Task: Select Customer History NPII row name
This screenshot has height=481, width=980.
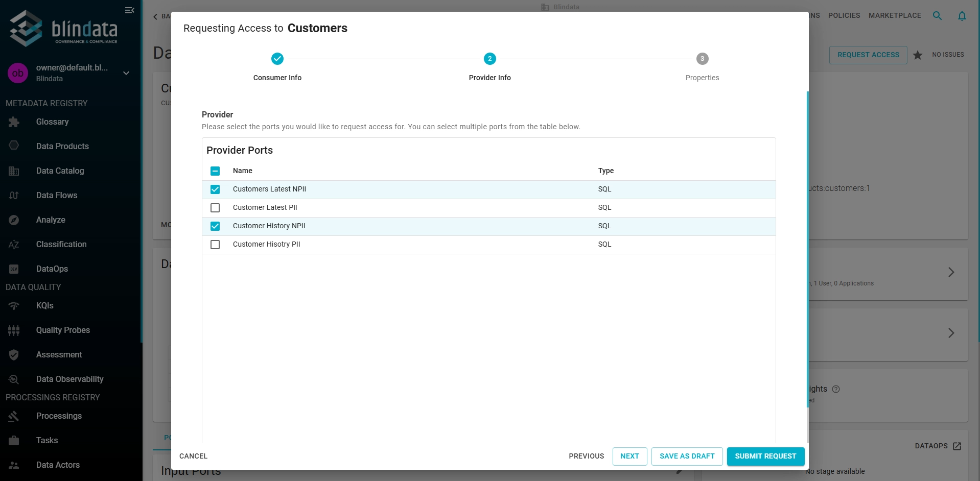Action: (x=269, y=226)
